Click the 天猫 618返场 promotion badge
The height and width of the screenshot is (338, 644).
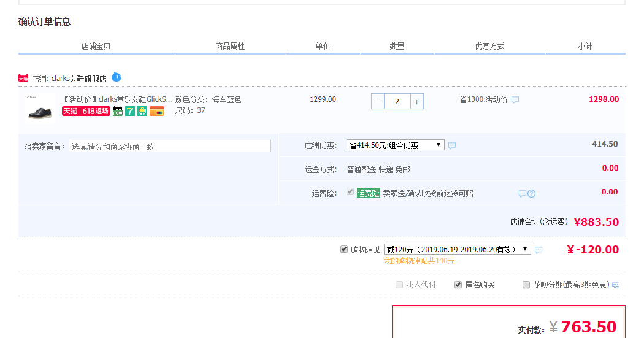tap(86, 111)
